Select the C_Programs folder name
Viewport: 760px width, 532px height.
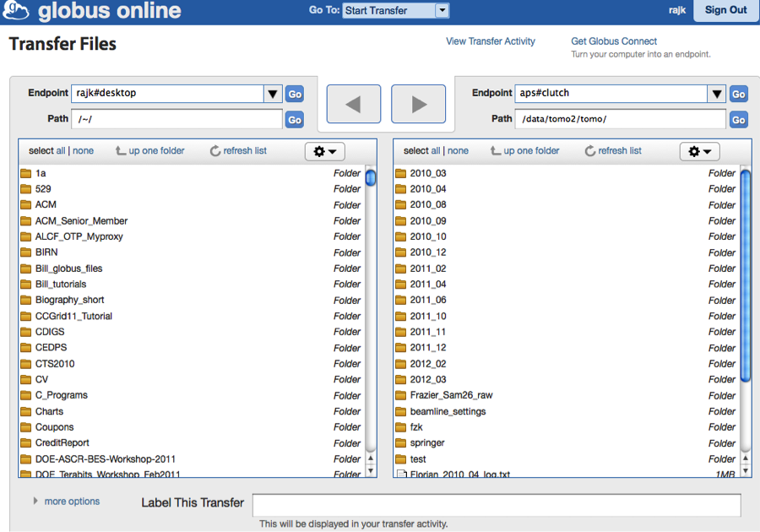pyautogui.click(x=62, y=395)
